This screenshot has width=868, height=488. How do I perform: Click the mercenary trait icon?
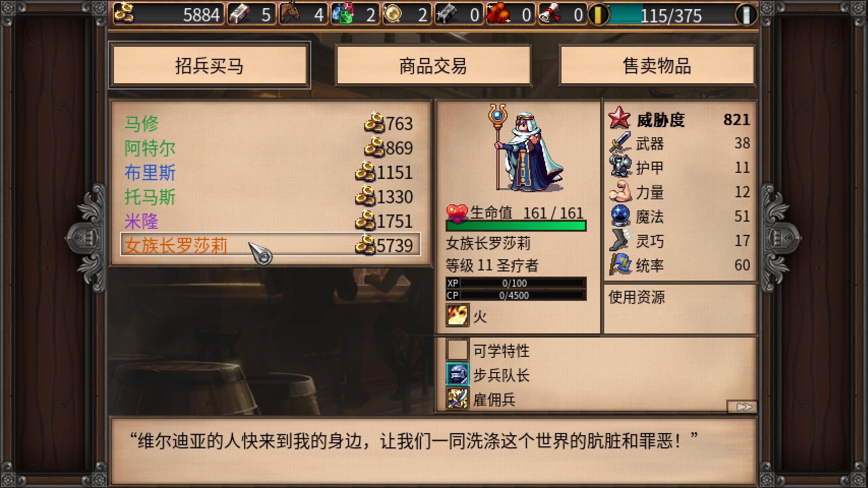[x=457, y=399]
